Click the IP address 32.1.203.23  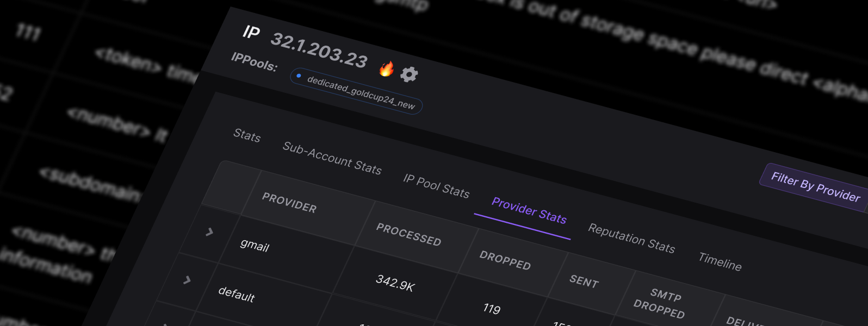(x=319, y=51)
